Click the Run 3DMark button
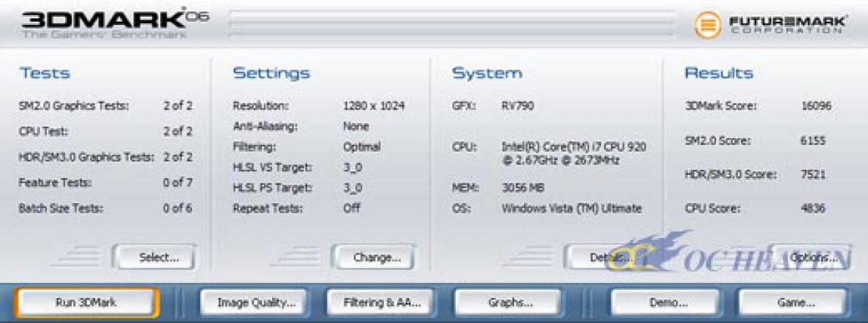 (x=85, y=303)
